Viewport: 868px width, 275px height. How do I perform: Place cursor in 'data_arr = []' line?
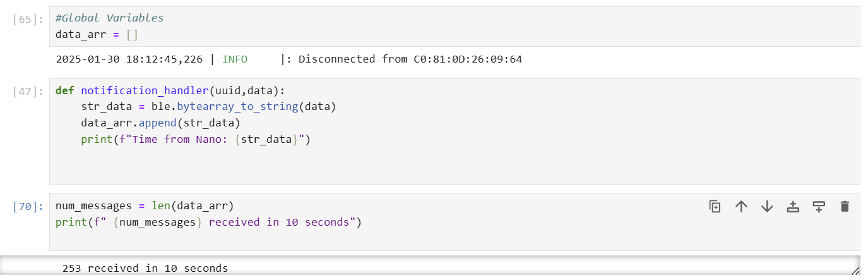point(97,35)
